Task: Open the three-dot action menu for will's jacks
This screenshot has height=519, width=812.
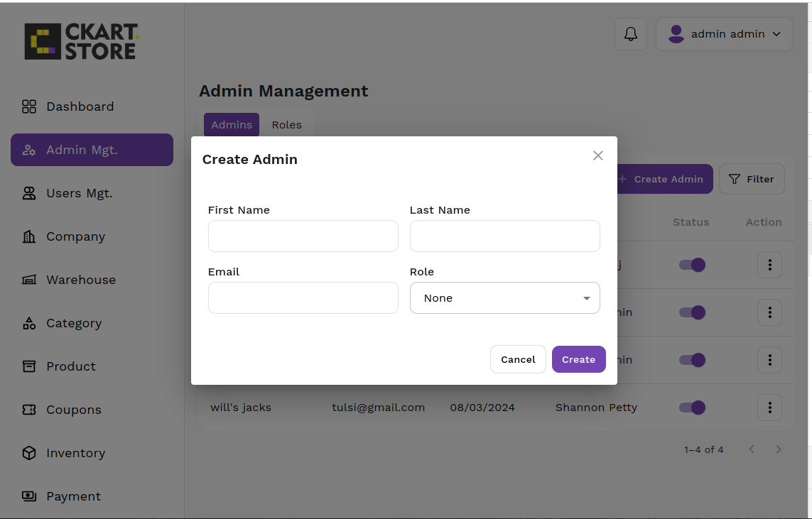Action: tap(769, 408)
